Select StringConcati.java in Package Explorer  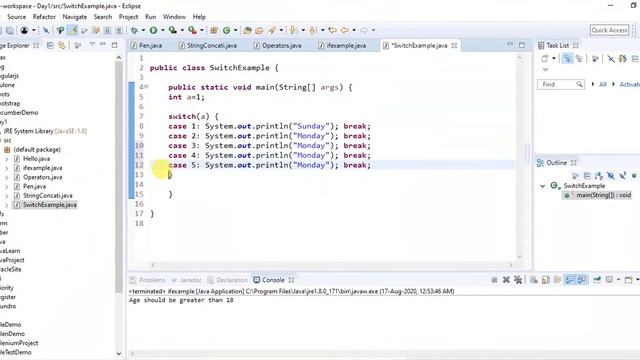47,196
